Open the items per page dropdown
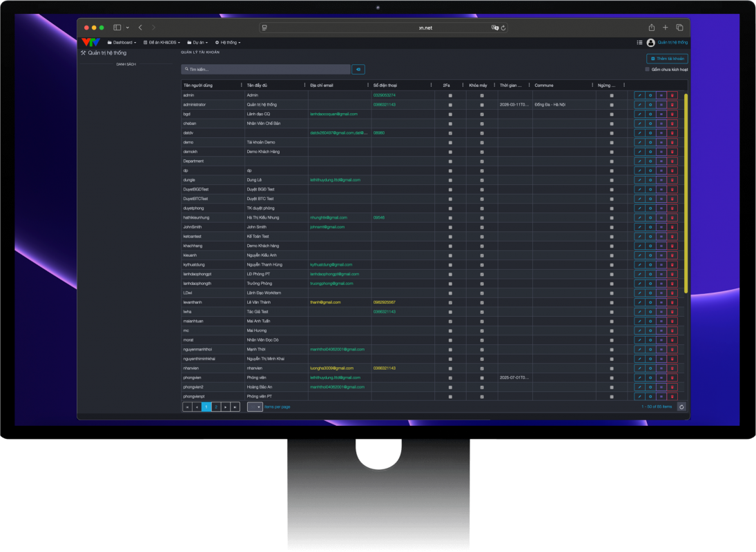This screenshot has width=756, height=552. 255,407
